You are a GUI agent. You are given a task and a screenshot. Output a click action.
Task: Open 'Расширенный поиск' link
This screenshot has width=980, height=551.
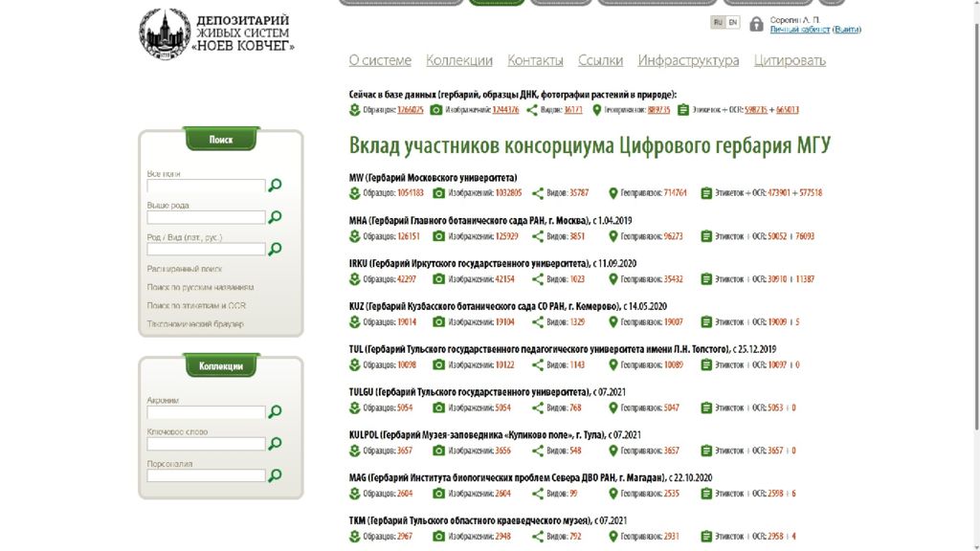pyautogui.click(x=185, y=269)
